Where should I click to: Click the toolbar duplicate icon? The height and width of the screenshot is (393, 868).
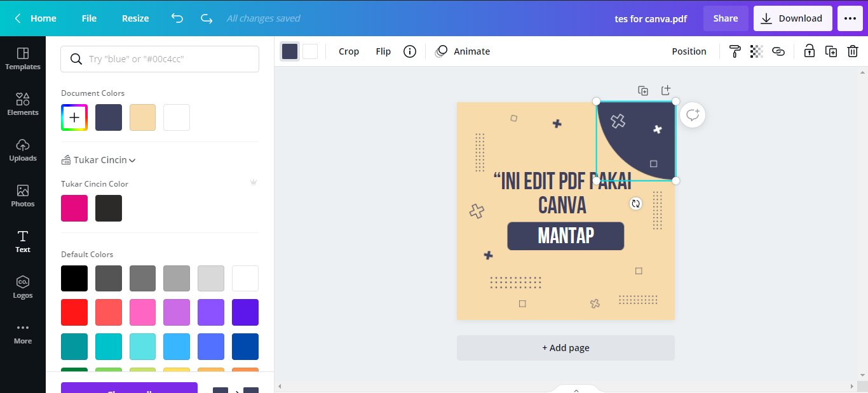pyautogui.click(x=831, y=51)
